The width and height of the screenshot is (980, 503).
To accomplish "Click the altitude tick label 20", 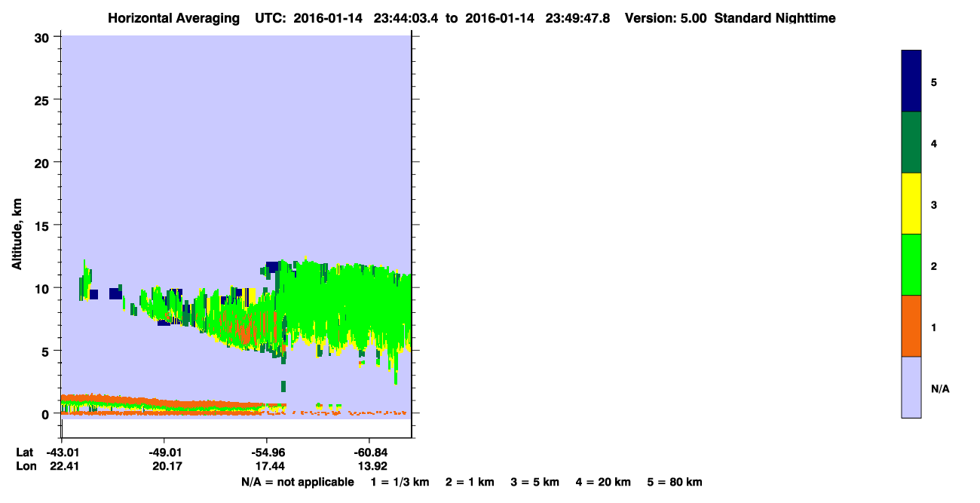I will pos(44,162).
